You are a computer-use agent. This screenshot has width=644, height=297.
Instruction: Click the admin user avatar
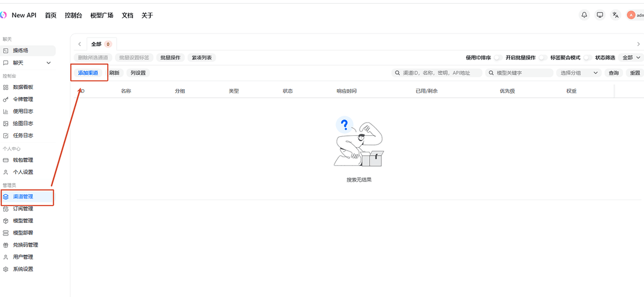[x=631, y=15]
